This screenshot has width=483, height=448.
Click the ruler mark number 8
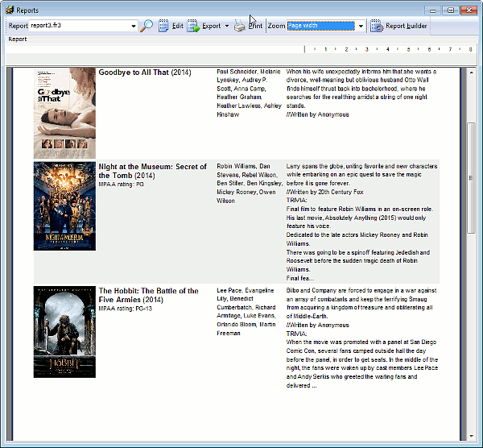point(470,49)
